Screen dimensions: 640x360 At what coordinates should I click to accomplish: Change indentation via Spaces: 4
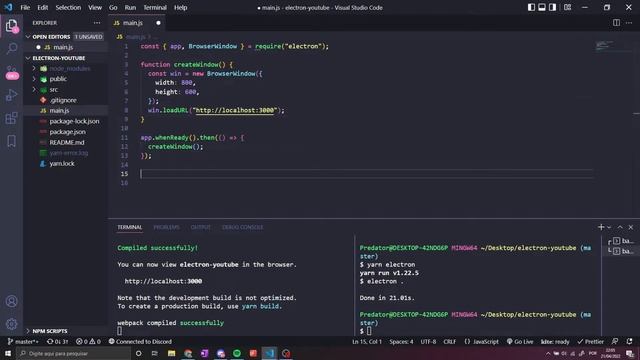[x=401, y=342]
